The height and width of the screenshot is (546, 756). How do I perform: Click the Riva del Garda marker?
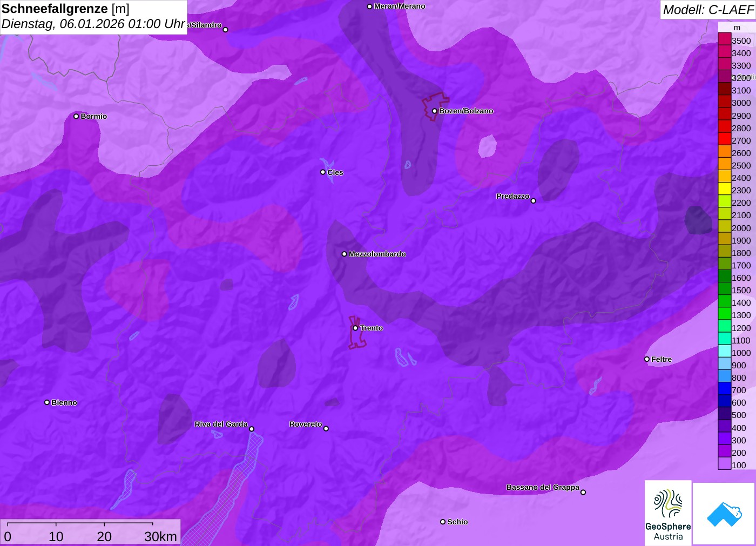pos(252,429)
